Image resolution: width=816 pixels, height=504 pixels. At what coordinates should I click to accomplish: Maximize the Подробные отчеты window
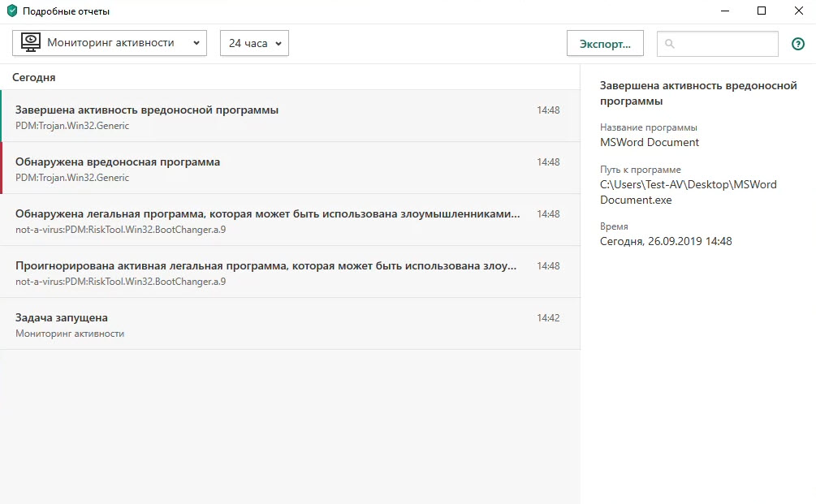(762, 11)
